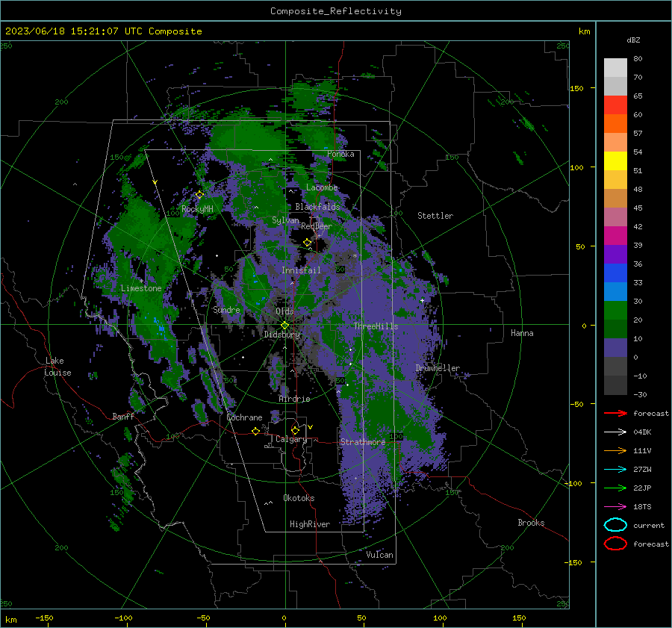
Task: Click the Lake Louise label
Action: [57, 367]
